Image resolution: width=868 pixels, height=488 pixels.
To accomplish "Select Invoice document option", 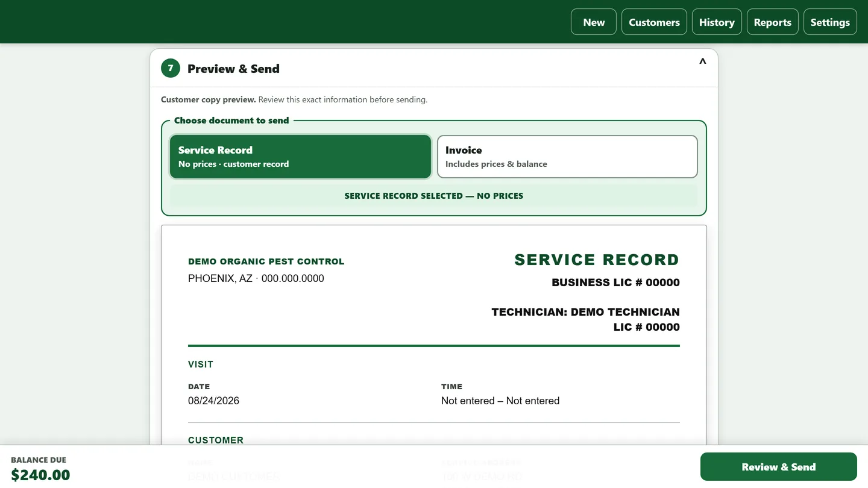I will tap(567, 157).
